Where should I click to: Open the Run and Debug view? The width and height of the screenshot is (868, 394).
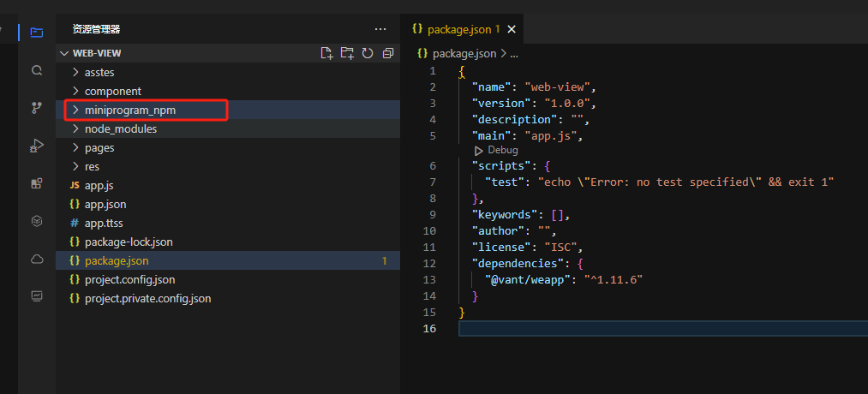coord(36,146)
